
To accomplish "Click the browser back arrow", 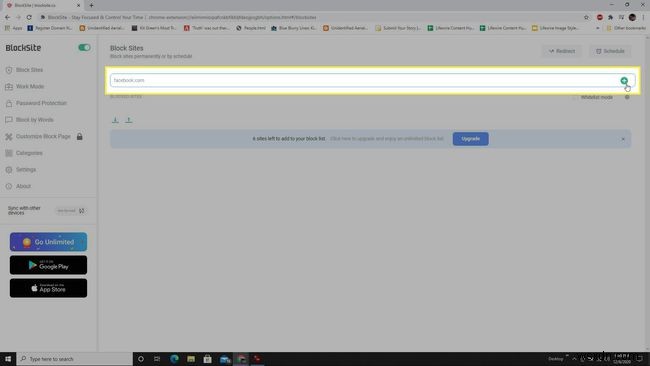I will [7, 17].
